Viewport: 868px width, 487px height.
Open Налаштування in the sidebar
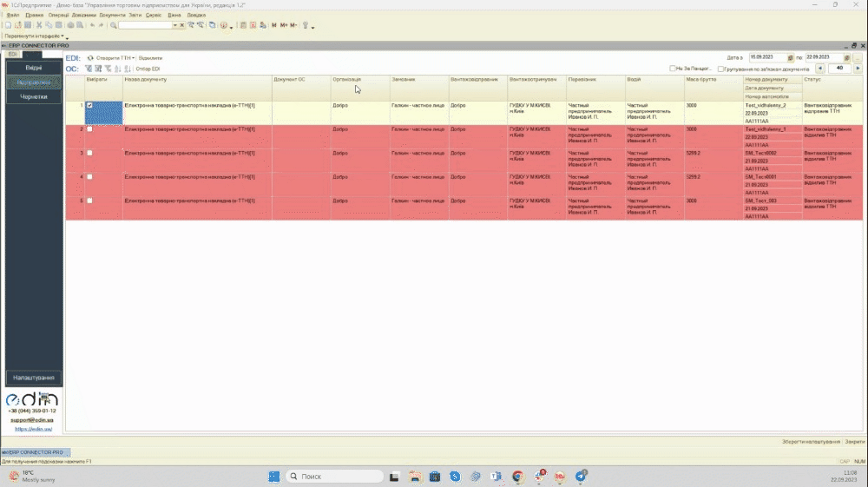click(34, 378)
